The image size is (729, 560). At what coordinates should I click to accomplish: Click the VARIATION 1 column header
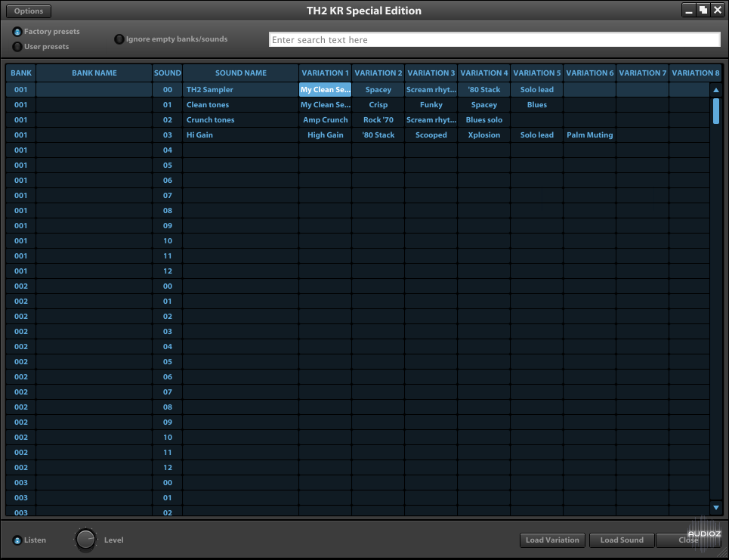point(325,73)
